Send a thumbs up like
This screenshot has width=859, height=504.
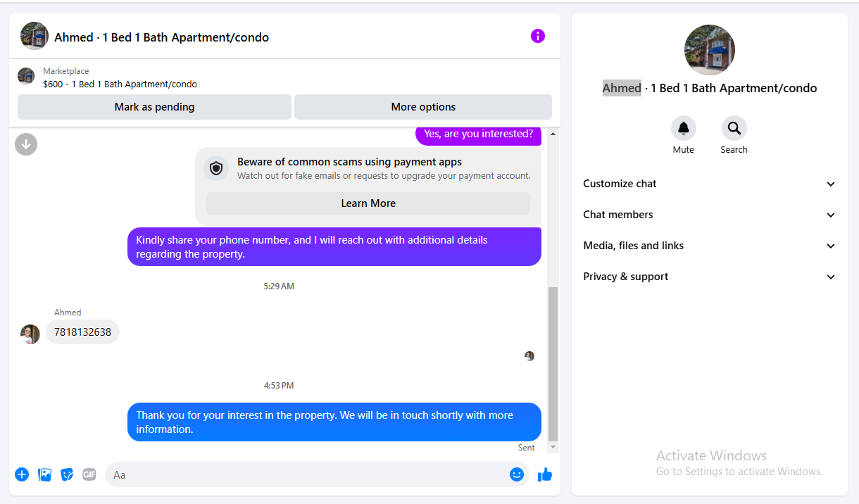[x=545, y=474]
